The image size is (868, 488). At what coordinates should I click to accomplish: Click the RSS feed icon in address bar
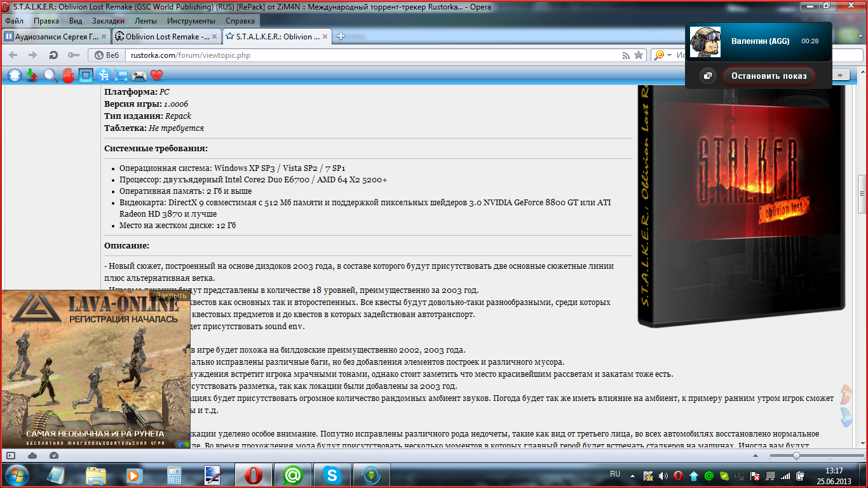tap(626, 55)
